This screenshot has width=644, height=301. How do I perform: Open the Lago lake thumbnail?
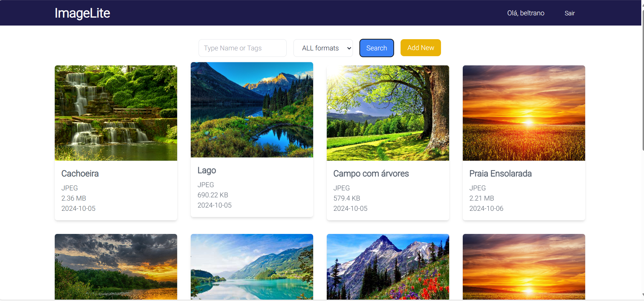pos(252,110)
